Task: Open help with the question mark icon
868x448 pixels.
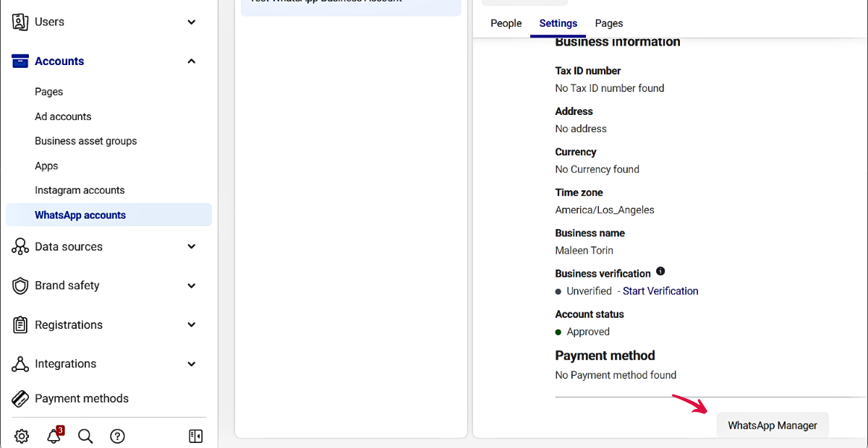Action: tap(117, 436)
